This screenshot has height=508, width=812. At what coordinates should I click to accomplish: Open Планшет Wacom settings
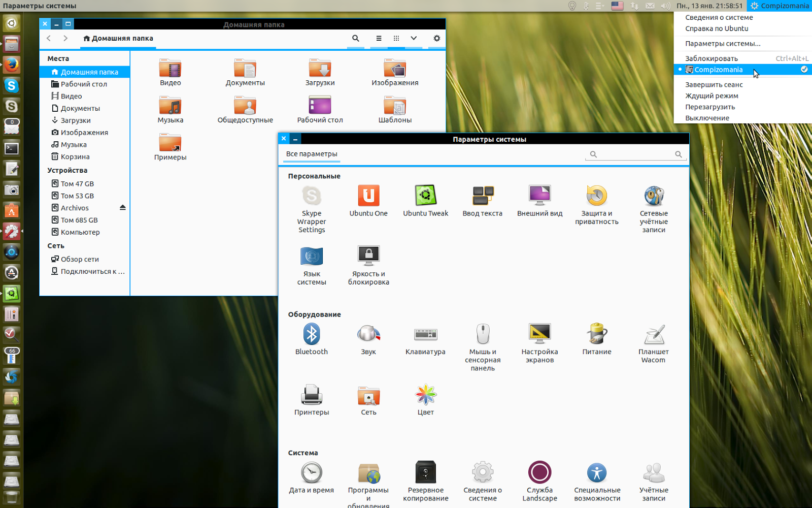click(654, 343)
